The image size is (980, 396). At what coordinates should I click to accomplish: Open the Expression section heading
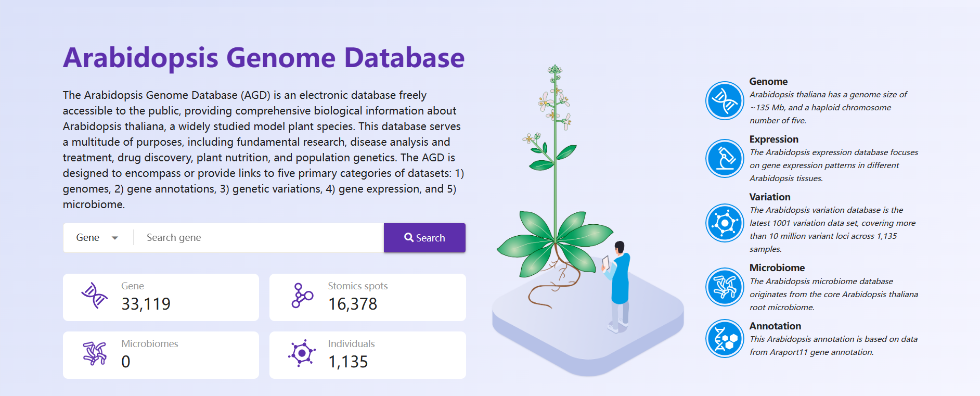[773, 139]
